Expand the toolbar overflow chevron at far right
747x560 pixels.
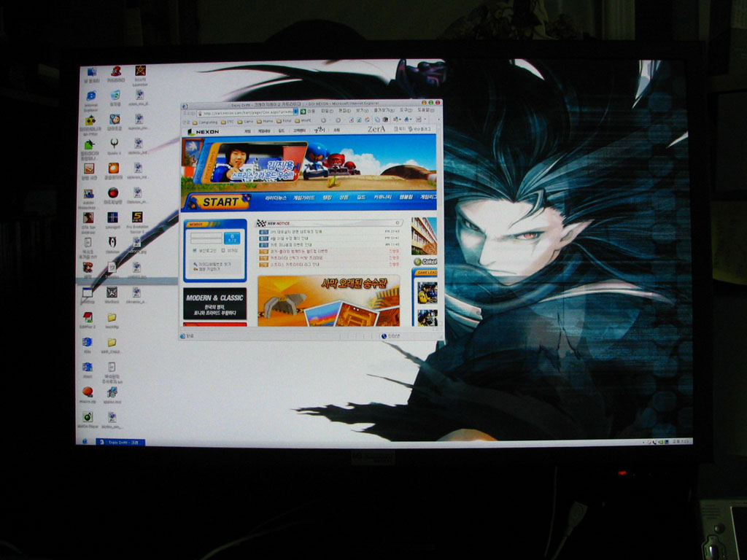[x=438, y=119]
